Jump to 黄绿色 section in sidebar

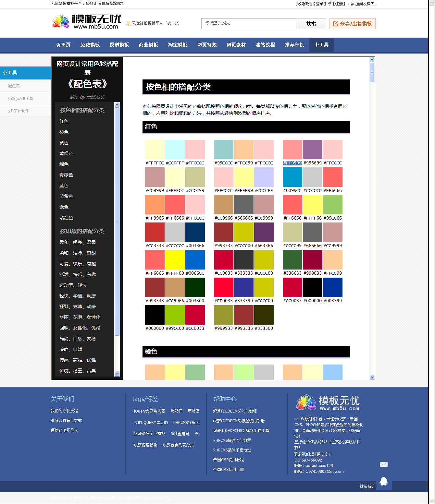point(66,153)
